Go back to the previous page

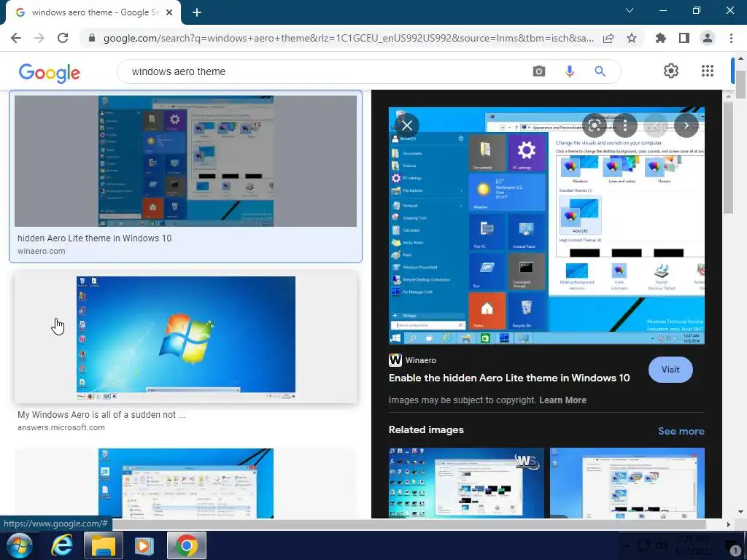16,38
